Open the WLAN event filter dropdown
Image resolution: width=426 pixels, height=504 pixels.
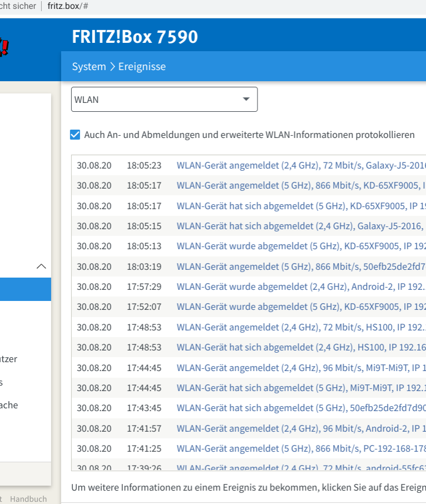click(x=164, y=100)
